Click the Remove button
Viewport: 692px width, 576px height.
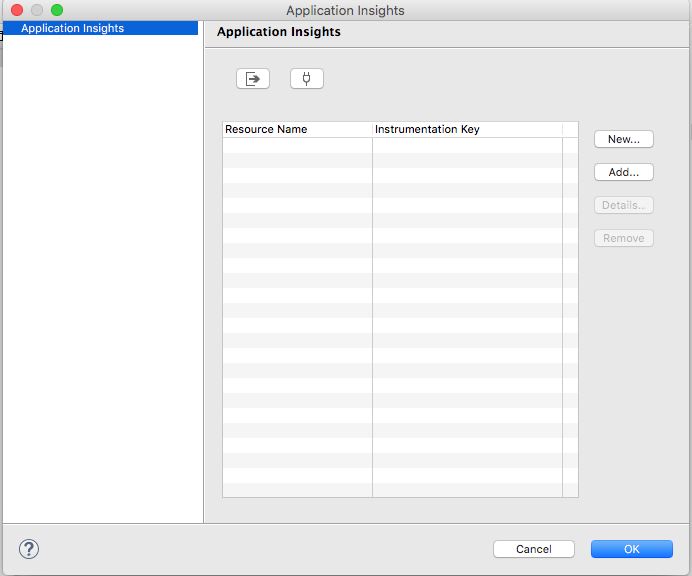624,238
